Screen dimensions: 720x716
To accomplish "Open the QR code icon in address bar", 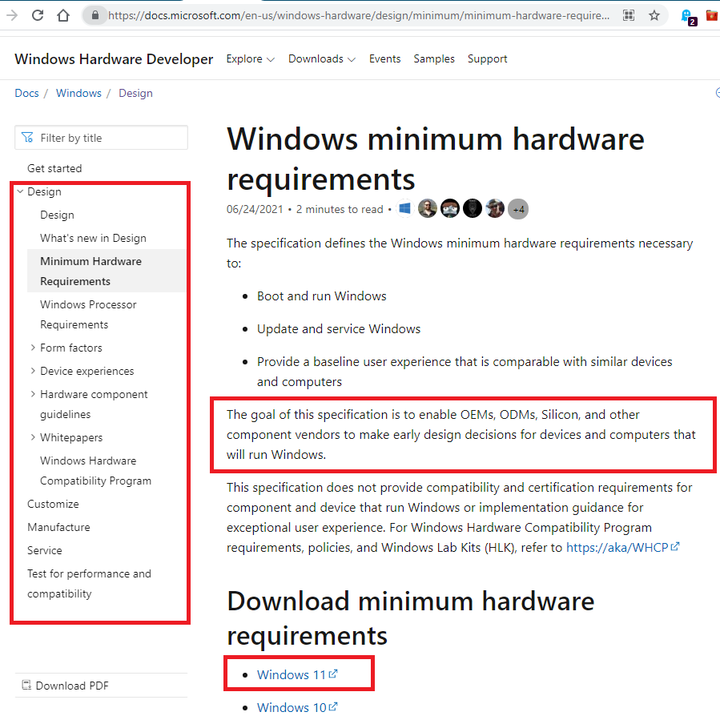I will pyautogui.click(x=629, y=16).
